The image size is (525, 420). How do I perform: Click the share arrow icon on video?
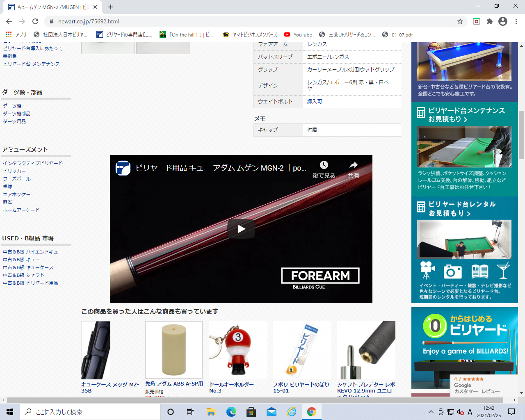354,165
